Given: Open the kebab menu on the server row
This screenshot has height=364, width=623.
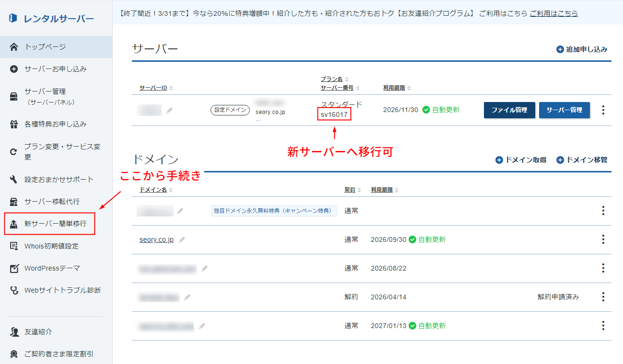Looking at the screenshot, I should (603, 110).
